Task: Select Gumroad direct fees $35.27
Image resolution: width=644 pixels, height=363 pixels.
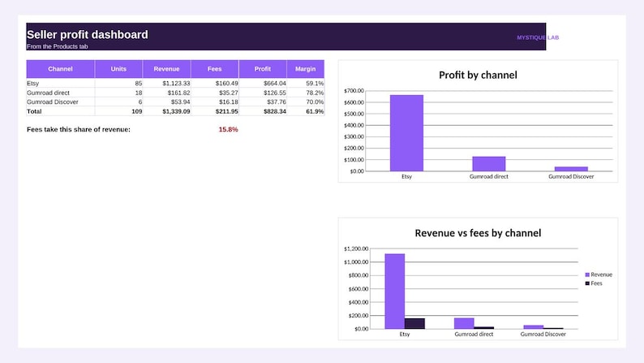Action: pyautogui.click(x=214, y=93)
